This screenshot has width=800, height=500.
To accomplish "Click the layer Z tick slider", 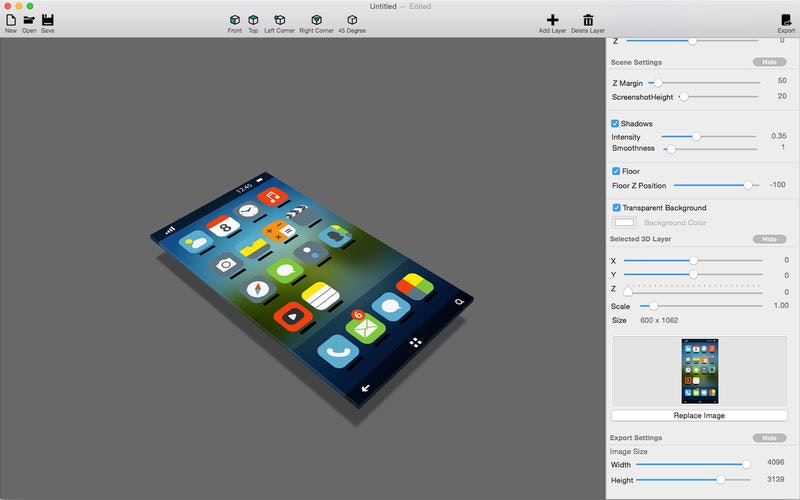I will click(693, 289).
